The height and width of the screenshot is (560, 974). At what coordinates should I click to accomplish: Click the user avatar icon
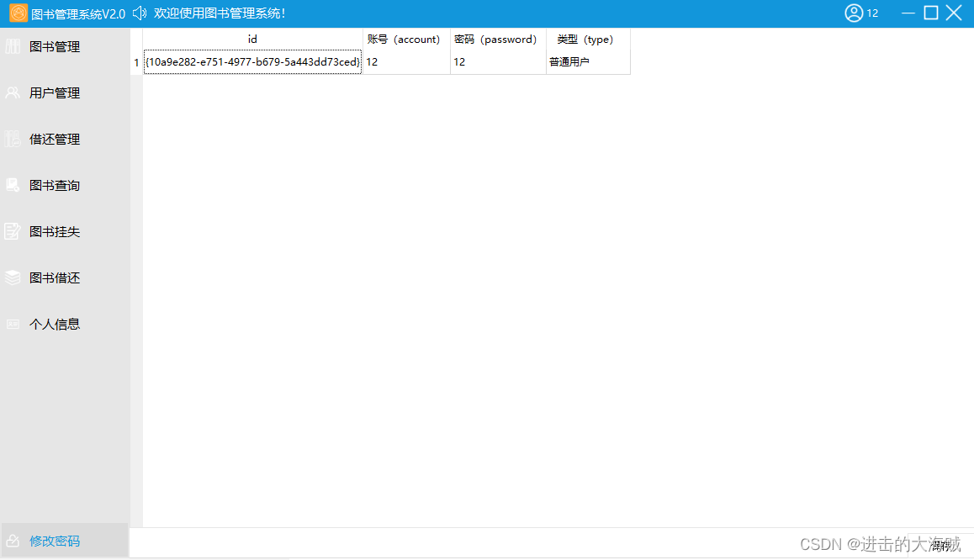pos(854,13)
